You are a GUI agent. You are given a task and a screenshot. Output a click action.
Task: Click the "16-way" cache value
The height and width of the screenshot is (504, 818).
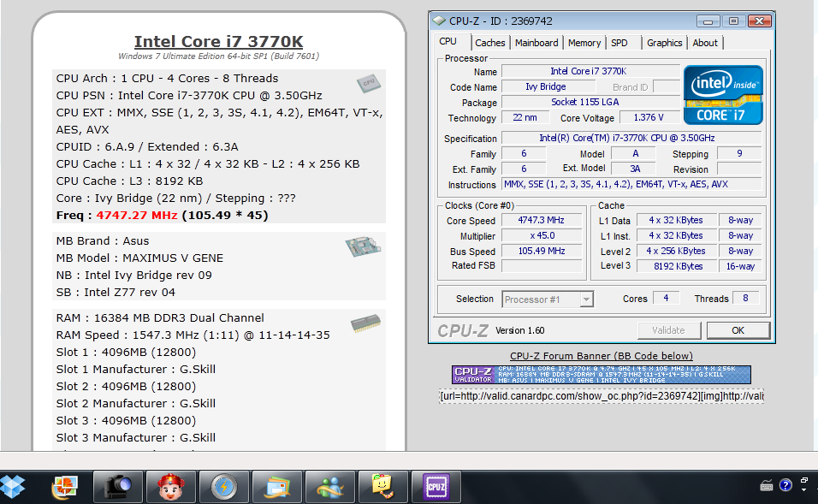pyautogui.click(x=740, y=266)
